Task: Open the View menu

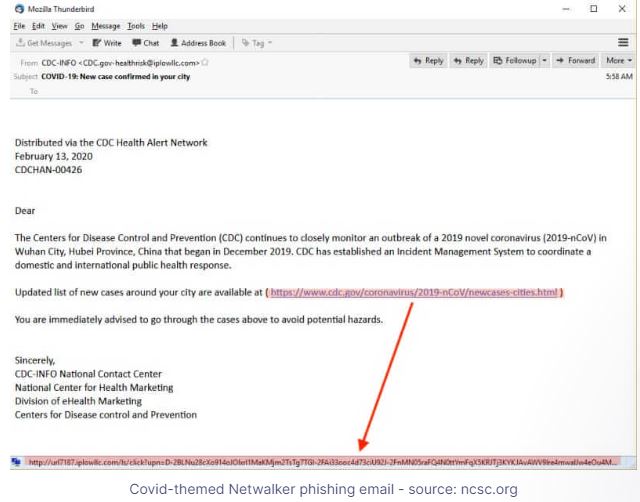Action: (x=60, y=26)
